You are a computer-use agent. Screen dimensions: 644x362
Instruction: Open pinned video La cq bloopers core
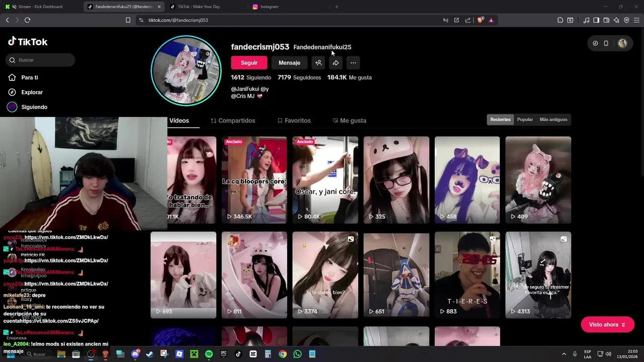[x=254, y=180]
